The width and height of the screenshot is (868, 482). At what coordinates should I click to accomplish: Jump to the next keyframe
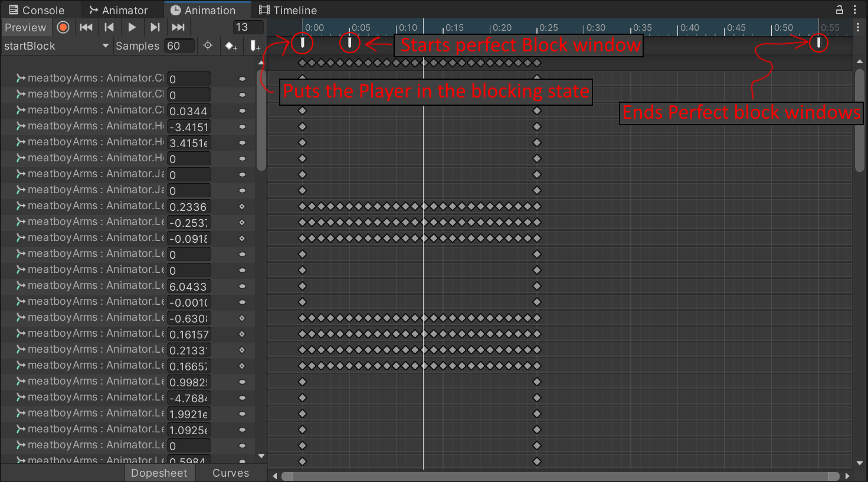(x=155, y=27)
